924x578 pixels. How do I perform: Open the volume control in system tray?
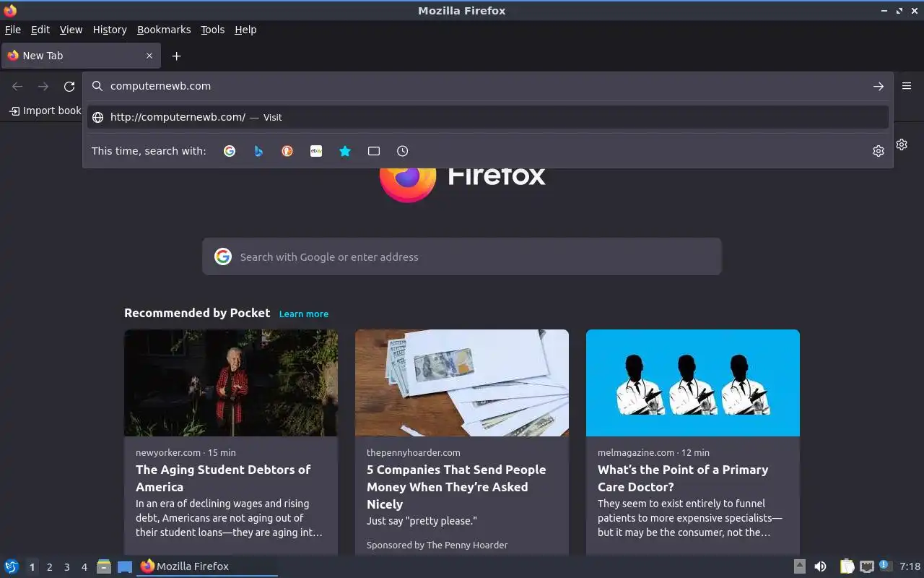(x=820, y=566)
